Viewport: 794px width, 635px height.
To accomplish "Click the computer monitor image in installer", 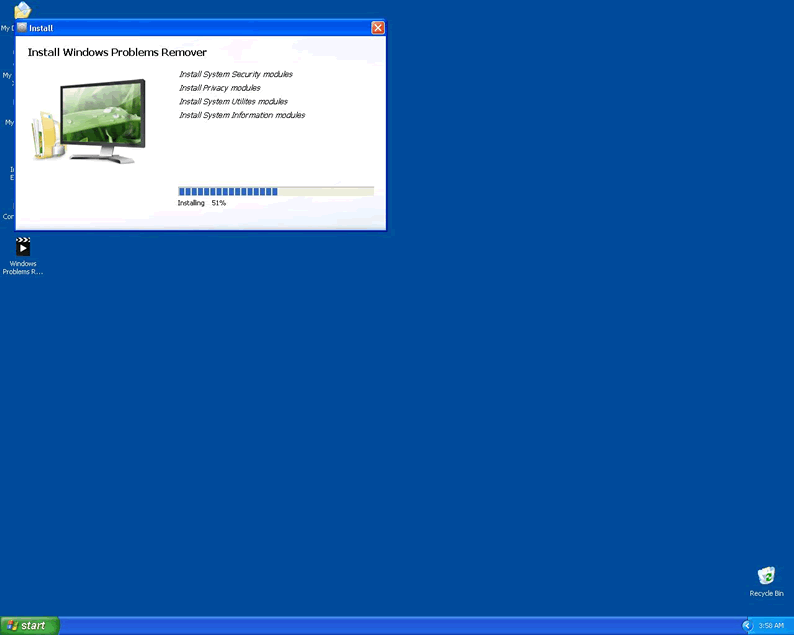I will [102, 120].
